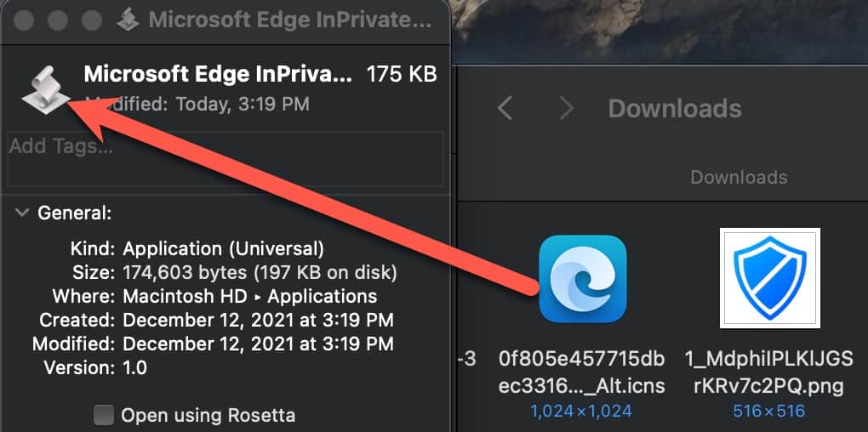Click the Finder forward arrow
Viewport: 868px width, 432px height.
pos(566,108)
